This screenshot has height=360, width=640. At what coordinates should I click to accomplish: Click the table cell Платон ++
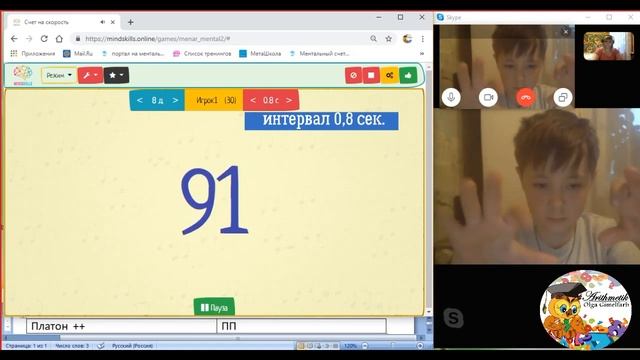[122, 326]
